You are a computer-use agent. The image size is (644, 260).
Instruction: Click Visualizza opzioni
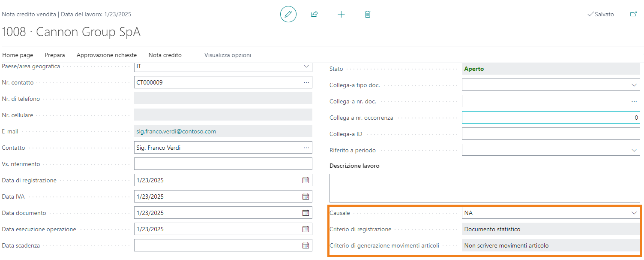point(228,55)
